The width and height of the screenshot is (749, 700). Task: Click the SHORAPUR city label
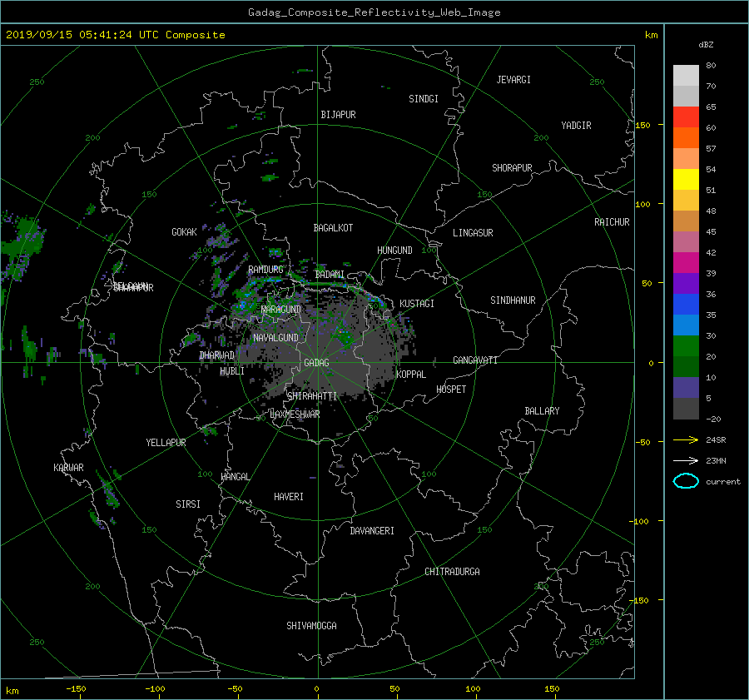pyautogui.click(x=512, y=168)
